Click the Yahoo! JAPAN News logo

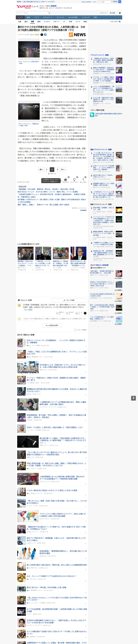(x=27, y=7)
